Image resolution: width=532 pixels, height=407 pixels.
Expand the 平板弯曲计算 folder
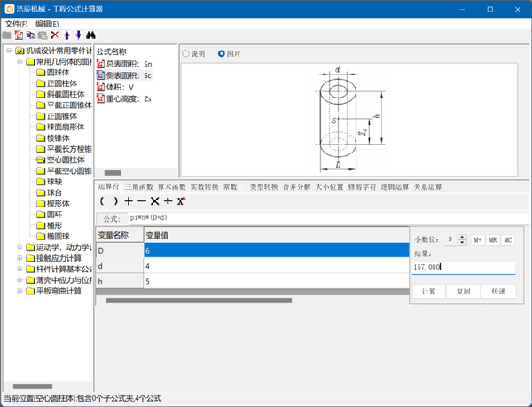click(20, 291)
